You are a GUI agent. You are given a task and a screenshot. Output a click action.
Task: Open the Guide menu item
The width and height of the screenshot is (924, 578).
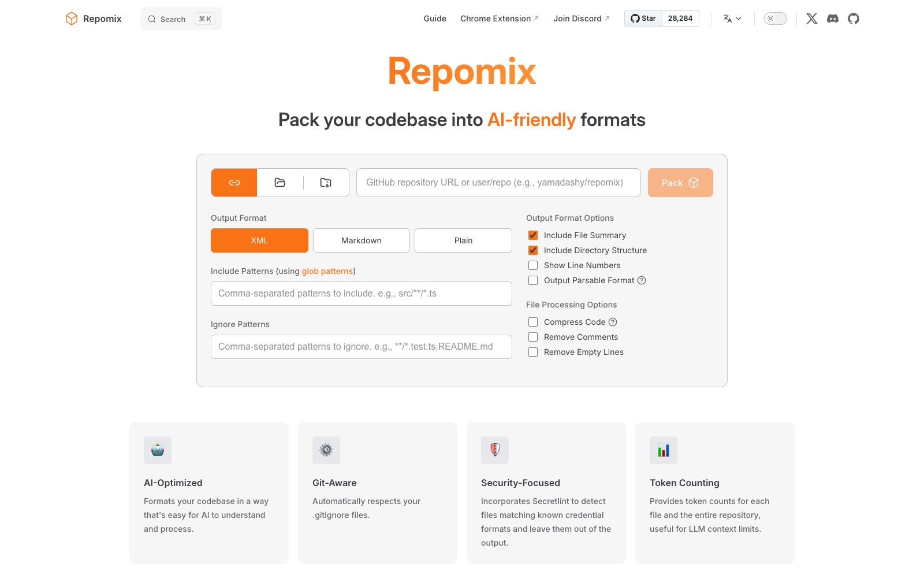click(x=435, y=18)
